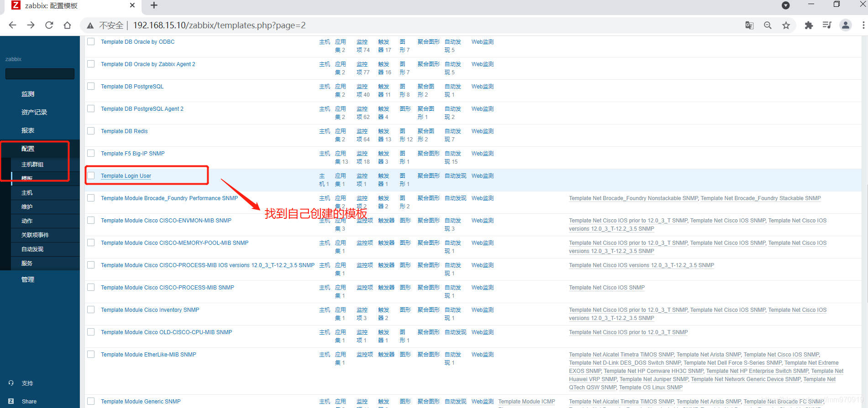The image size is (868, 408).
Task: Tick the Template DB Redis checkbox
Action: click(91, 131)
